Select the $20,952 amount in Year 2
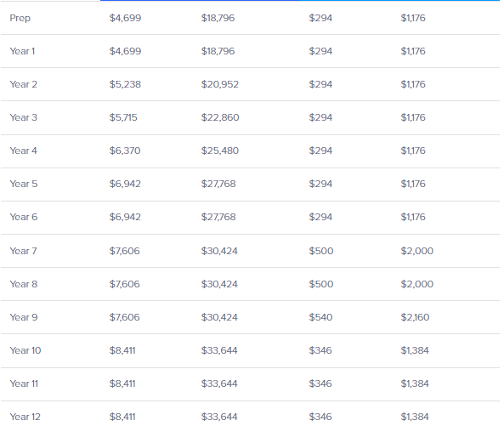Screen dimensions: 504x426 click(x=220, y=84)
